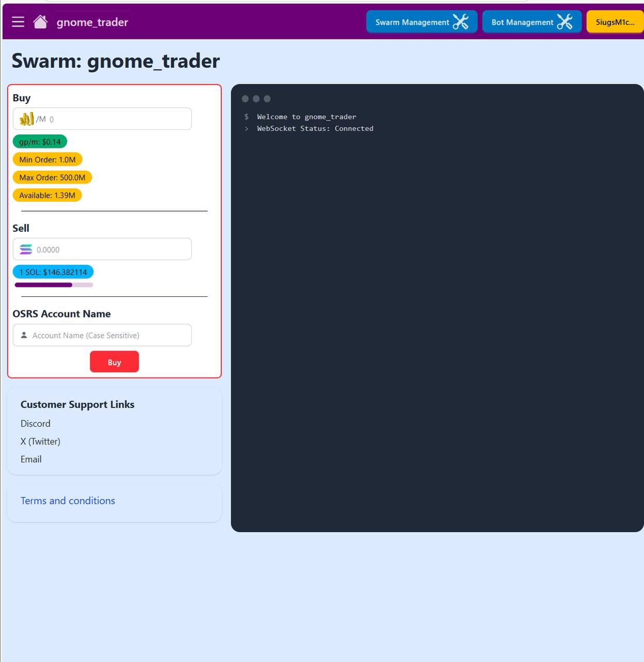Open Terms and conditions
This screenshot has width=644, height=662.
pyautogui.click(x=68, y=501)
